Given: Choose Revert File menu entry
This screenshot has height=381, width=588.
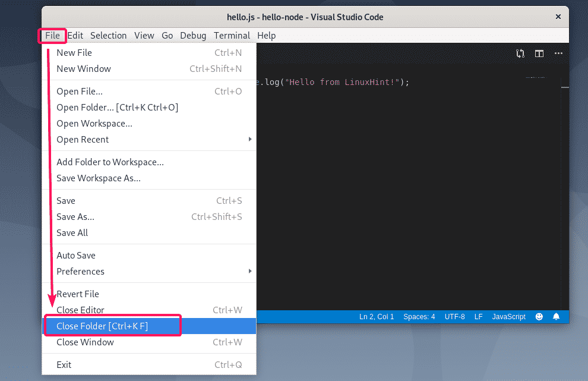Looking at the screenshot, I should click(149, 294).
